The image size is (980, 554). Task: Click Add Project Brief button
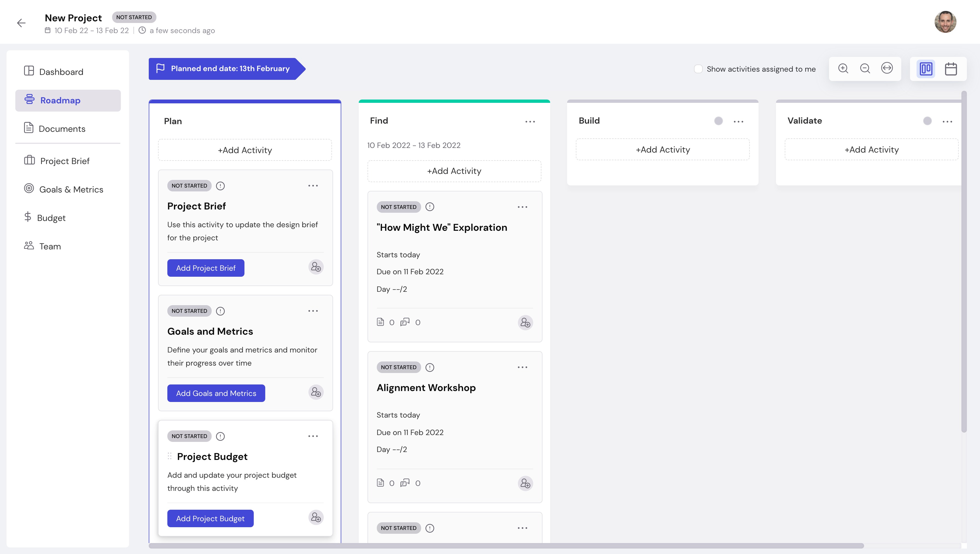click(206, 268)
